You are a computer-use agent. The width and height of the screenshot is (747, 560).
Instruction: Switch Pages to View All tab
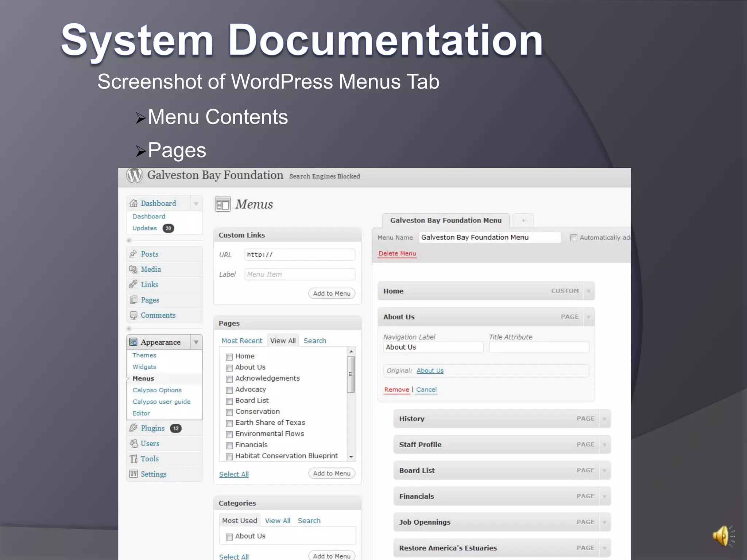[283, 341]
